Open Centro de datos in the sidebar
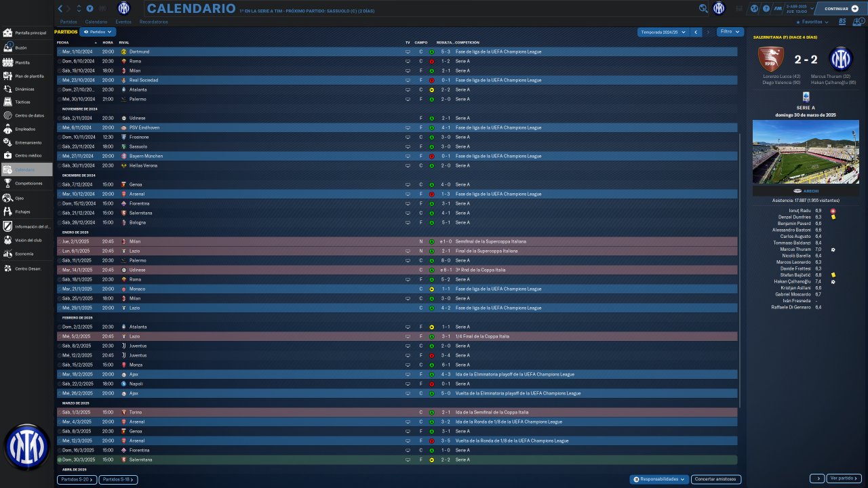 [26, 115]
